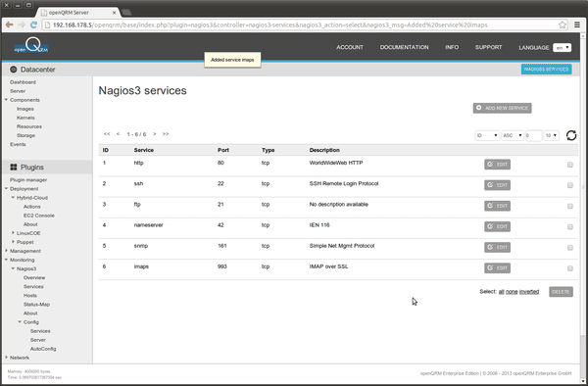
Task: Check the ftp row checkbox
Action: (570, 206)
